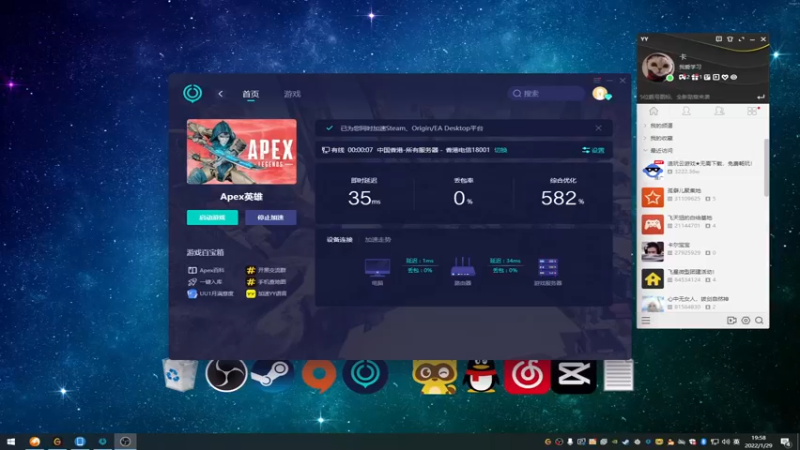
Task: Open OBS Studio desktop icon
Action: pos(227,374)
